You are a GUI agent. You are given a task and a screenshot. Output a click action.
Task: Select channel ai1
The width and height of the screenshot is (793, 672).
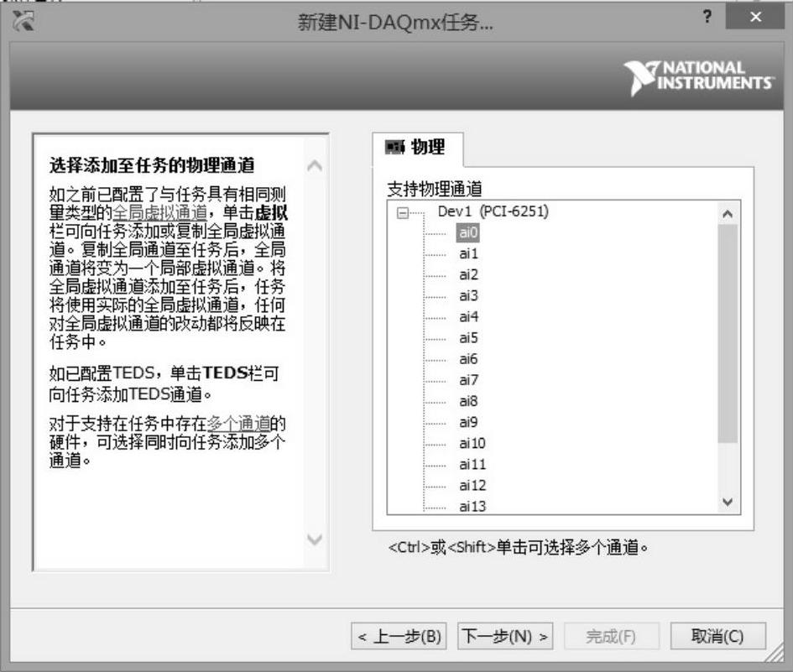pos(468,253)
